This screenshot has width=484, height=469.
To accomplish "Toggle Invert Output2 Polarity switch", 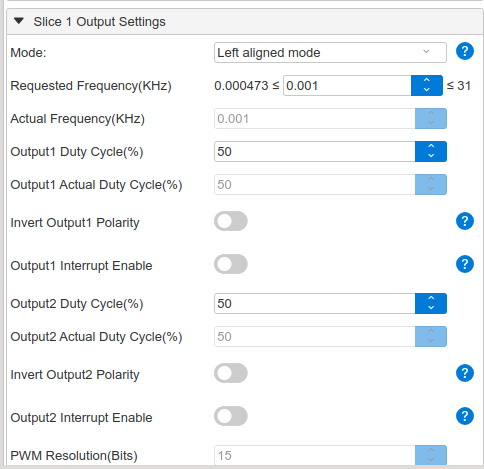I will pos(231,373).
